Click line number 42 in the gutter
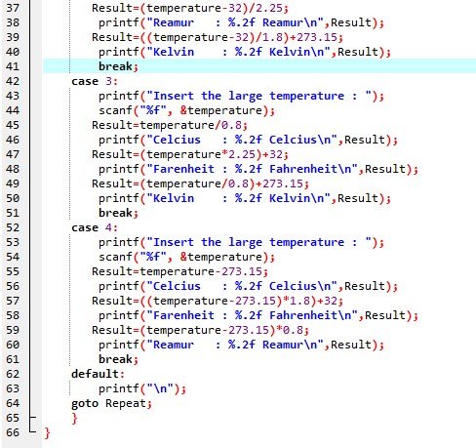The height and width of the screenshot is (448, 476). coord(13,81)
